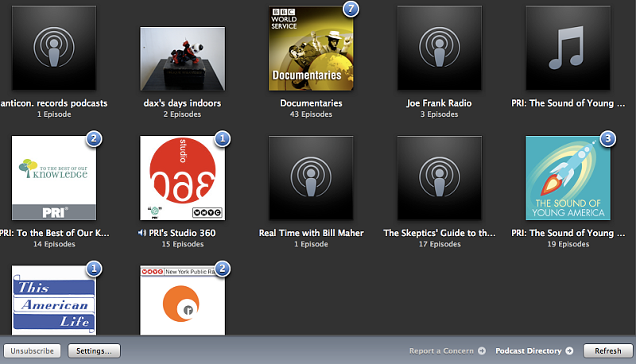Viewport: 636px width, 364px height.
Task: Click the 2 badge on New York Public Radio
Action: (x=223, y=269)
